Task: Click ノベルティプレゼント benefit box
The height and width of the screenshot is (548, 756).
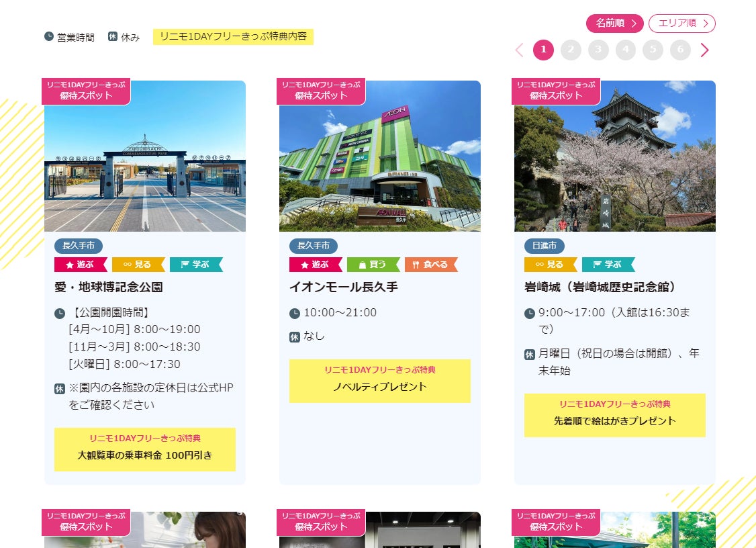Action: pos(380,381)
